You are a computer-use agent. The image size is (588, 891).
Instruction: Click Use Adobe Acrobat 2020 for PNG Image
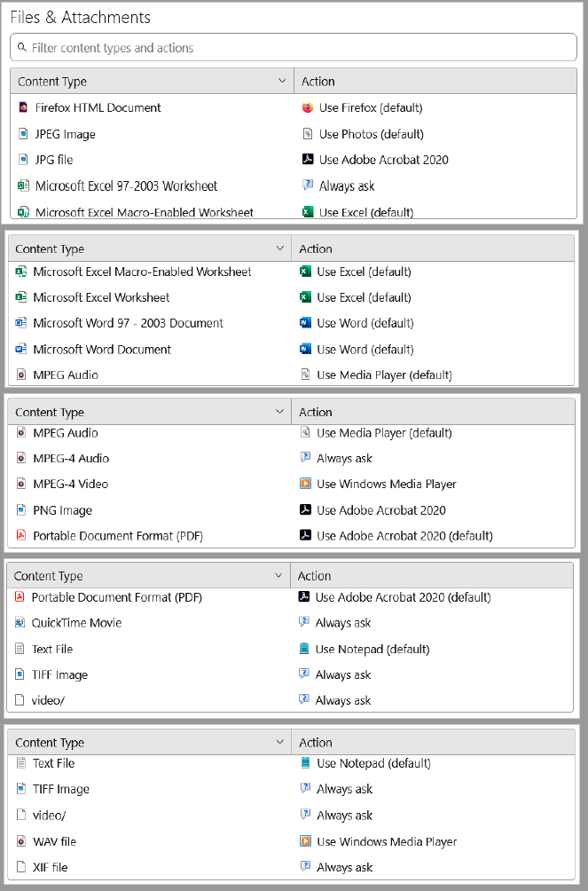tap(380, 510)
